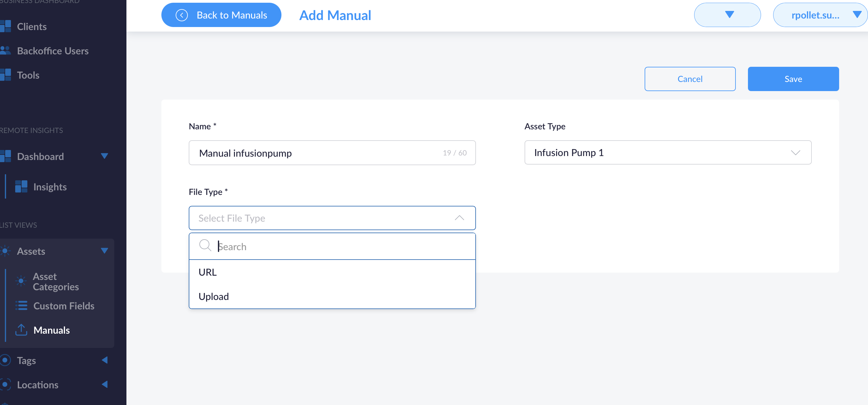Select the URL file type option

click(x=332, y=272)
